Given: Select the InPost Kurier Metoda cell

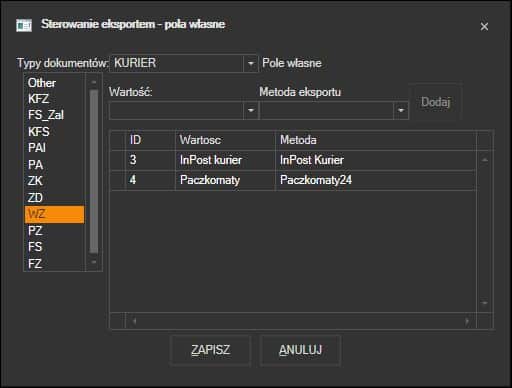Looking at the screenshot, I should [x=376, y=160].
